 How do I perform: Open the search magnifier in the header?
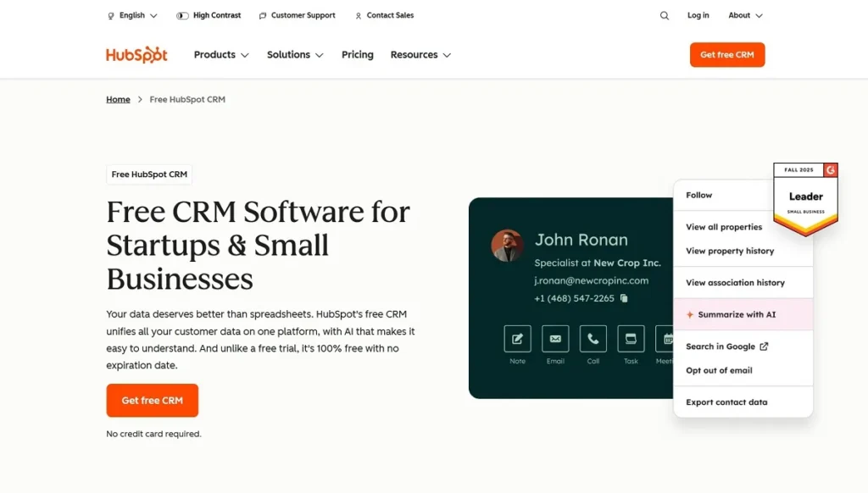pyautogui.click(x=665, y=15)
